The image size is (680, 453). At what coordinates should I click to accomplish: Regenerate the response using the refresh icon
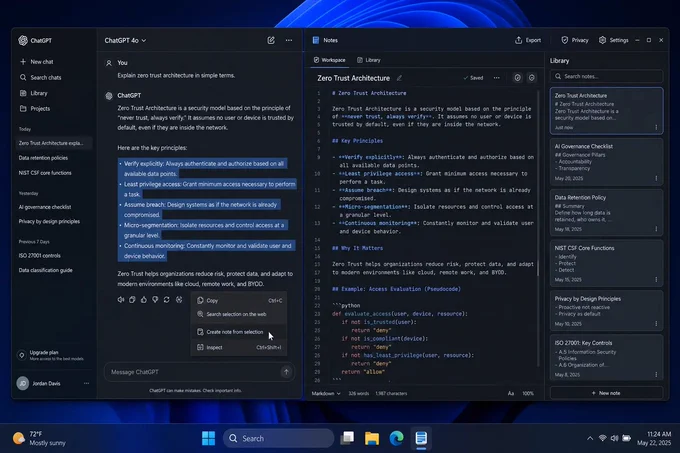(167, 300)
